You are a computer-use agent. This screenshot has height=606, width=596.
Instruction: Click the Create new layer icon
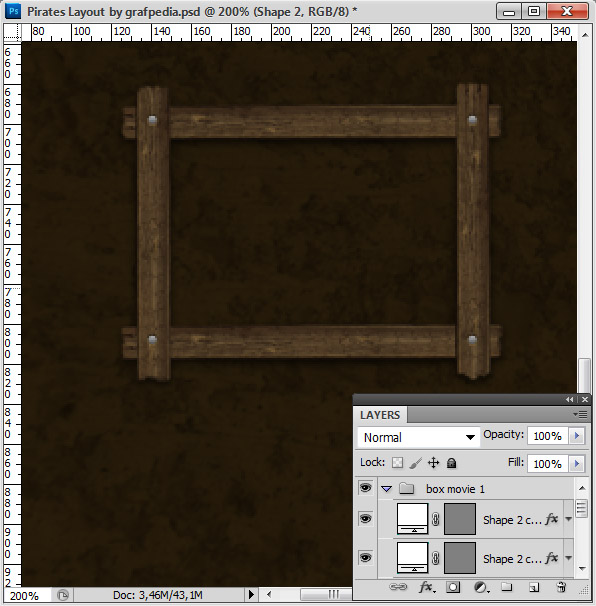coord(534,588)
